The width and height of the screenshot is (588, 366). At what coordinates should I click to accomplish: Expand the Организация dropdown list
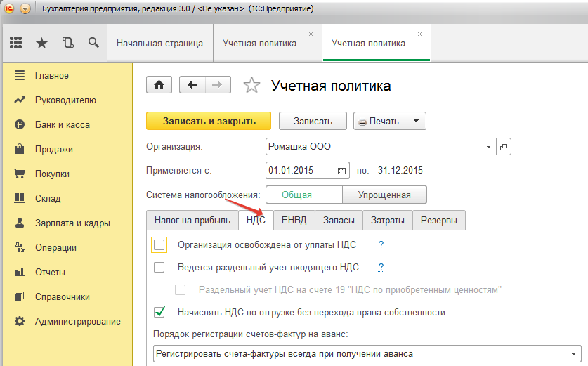coord(488,147)
